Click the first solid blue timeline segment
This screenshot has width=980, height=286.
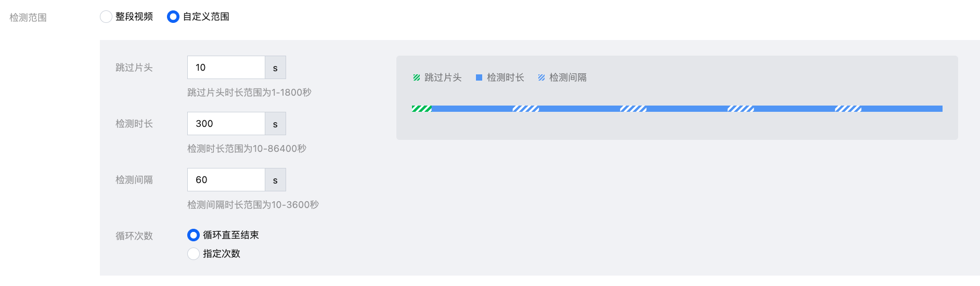coord(472,109)
